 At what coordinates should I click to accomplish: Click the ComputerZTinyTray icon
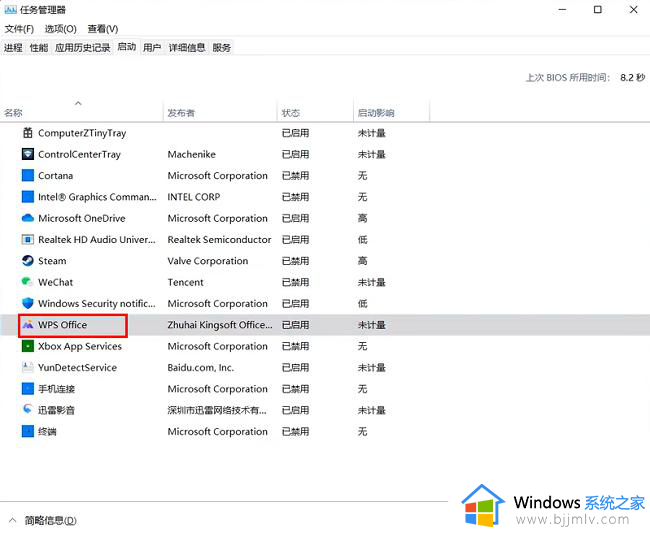tap(28, 133)
